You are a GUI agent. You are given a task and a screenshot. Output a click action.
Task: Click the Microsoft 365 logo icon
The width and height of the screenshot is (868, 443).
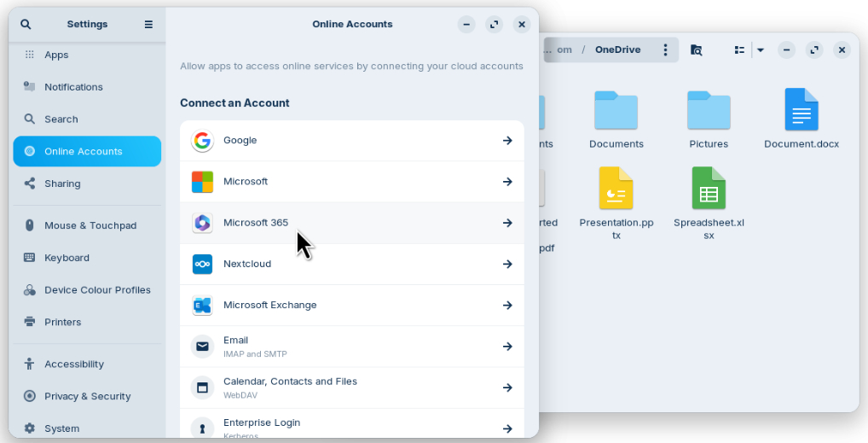click(202, 223)
